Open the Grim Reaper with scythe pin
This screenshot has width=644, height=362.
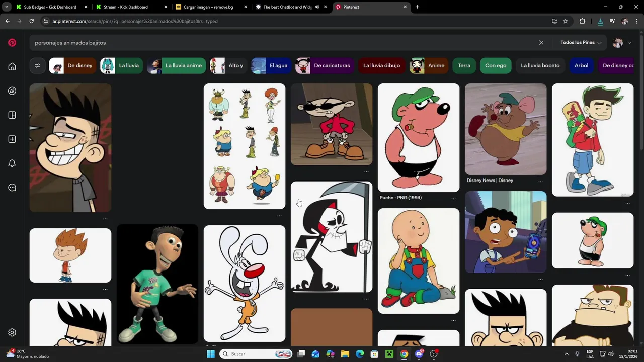click(332, 237)
